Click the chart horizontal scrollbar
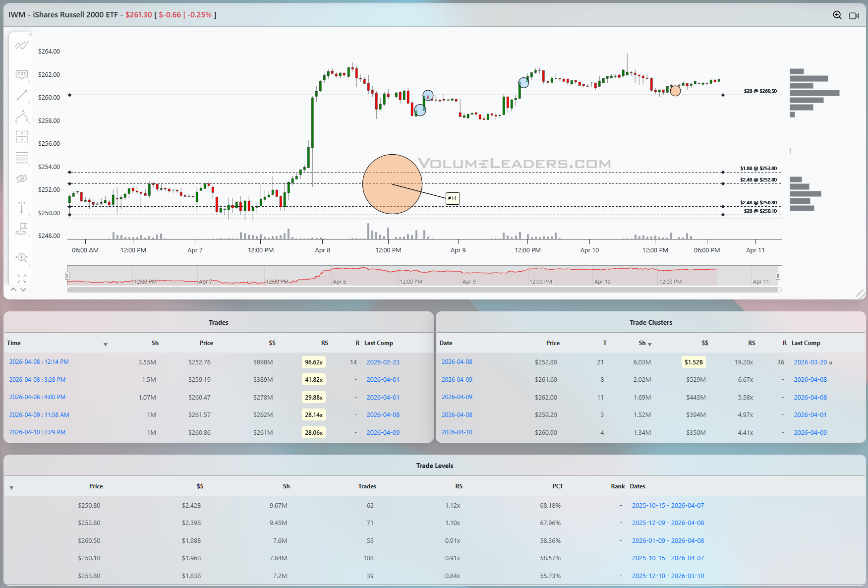Viewport: 868px width, 588px height. [424, 290]
